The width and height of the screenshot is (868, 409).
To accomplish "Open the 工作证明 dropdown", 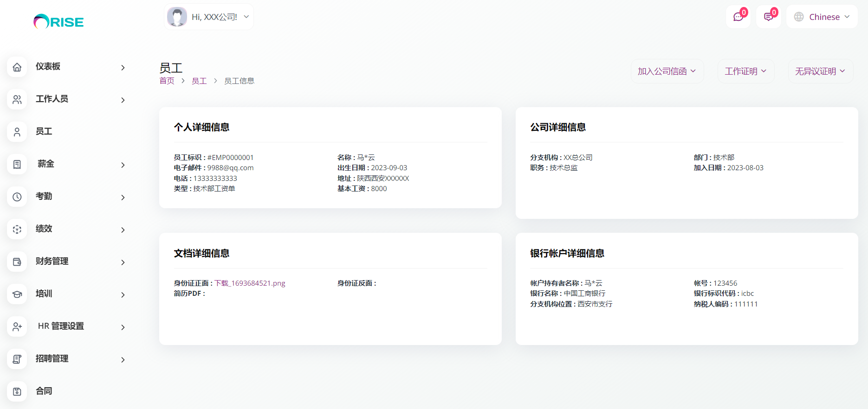I will click(745, 71).
